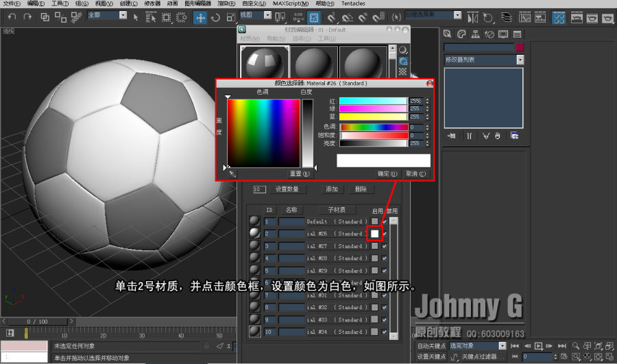Click Pin Stack icon under modifier list
617x364 pixels.
click(x=451, y=136)
